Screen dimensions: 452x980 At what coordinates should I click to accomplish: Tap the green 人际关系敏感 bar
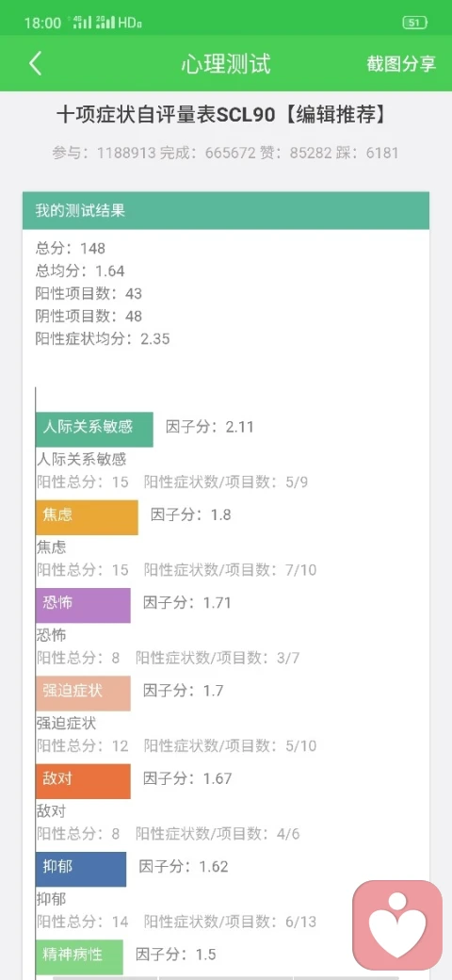pyautogui.click(x=94, y=429)
